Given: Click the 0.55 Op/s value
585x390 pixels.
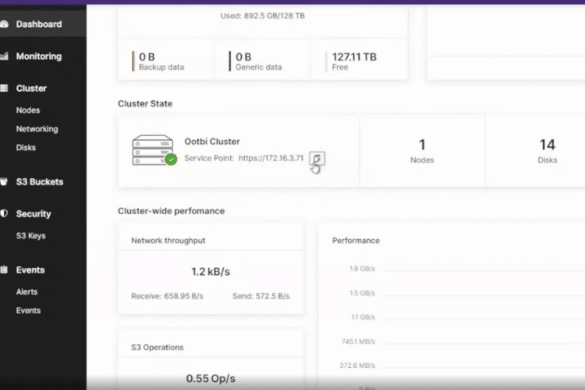Looking at the screenshot, I should (x=210, y=378).
